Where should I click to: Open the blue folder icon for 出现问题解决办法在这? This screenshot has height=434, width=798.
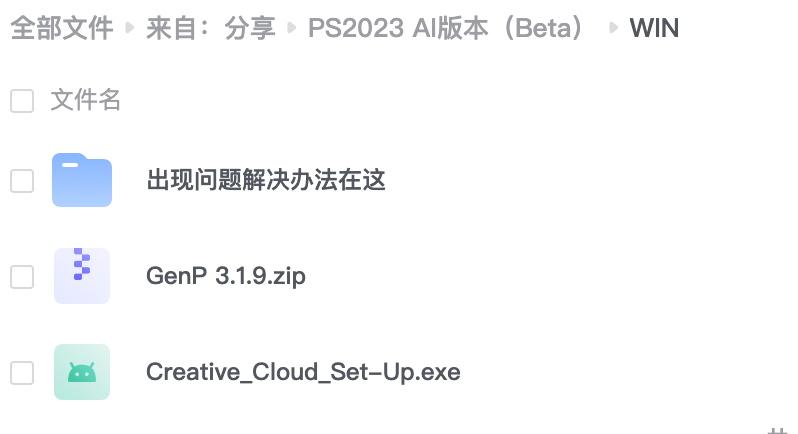[x=82, y=181]
